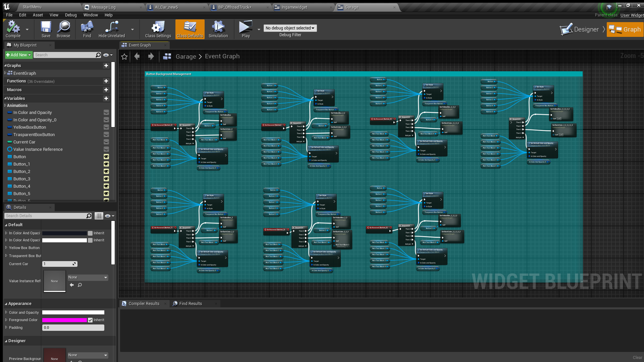Switch to Designer mode

click(580, 29)
